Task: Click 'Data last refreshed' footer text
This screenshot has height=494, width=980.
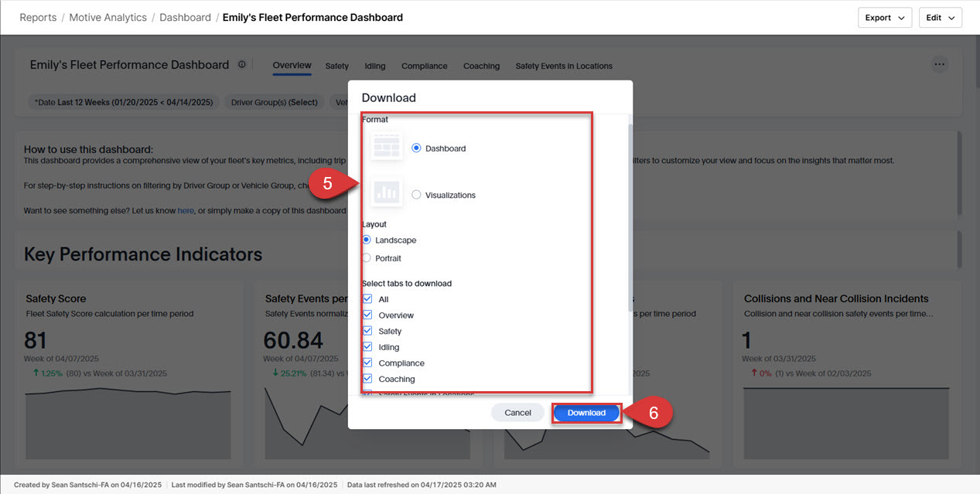Action: click(422, 485)
